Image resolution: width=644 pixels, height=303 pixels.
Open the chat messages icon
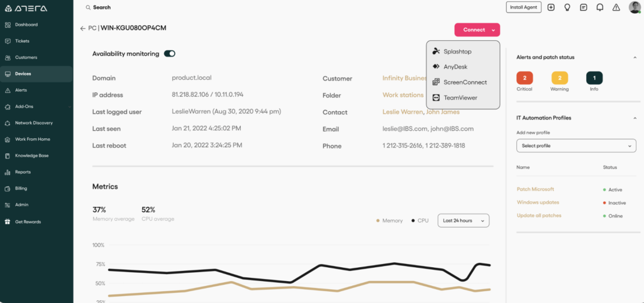583,8
